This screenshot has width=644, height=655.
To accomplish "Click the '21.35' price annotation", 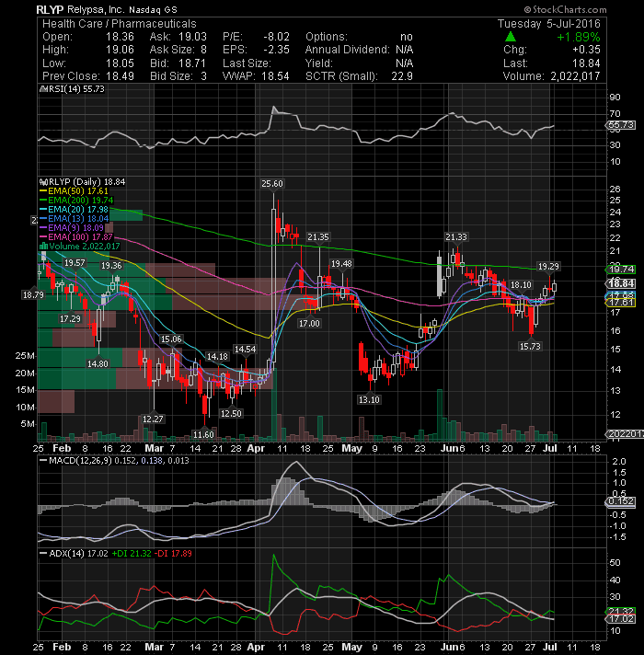I will [318, 236].
